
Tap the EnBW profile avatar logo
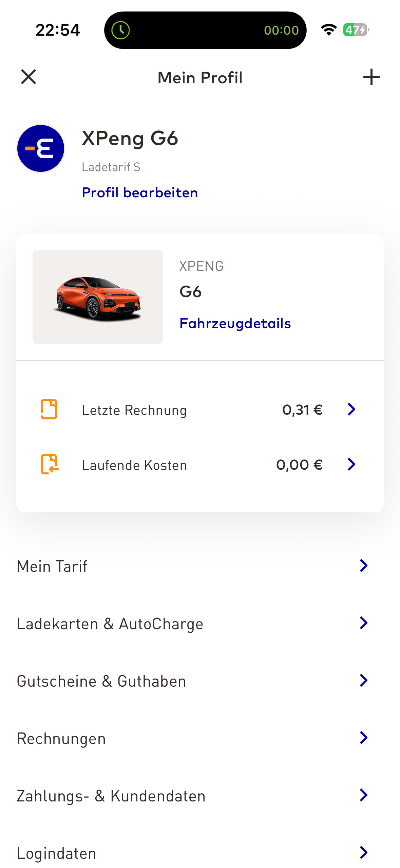click(x=41, y=148)
